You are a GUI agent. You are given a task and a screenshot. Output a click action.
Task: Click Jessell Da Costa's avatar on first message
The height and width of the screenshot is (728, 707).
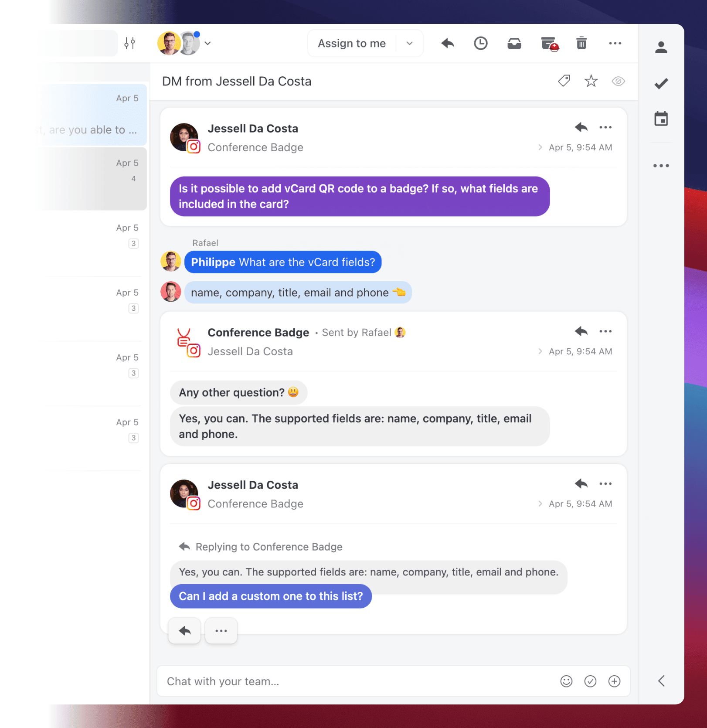click(184, 137)
